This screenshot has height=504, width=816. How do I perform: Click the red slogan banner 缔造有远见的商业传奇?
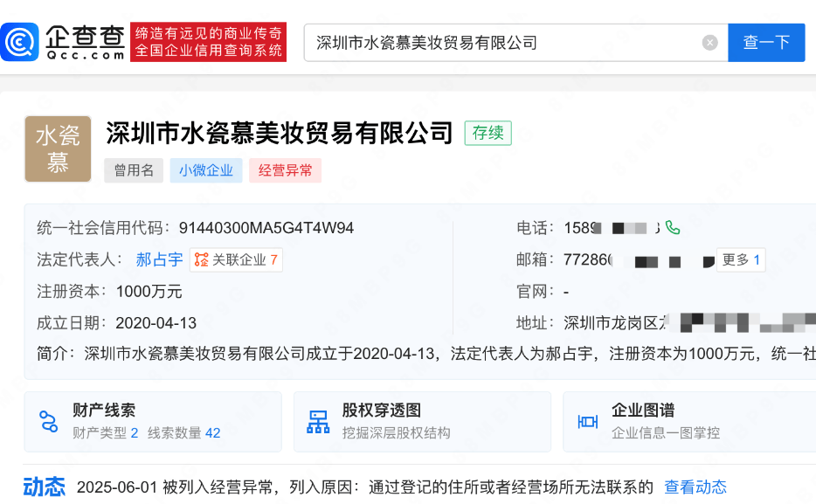tap(208, 42)
